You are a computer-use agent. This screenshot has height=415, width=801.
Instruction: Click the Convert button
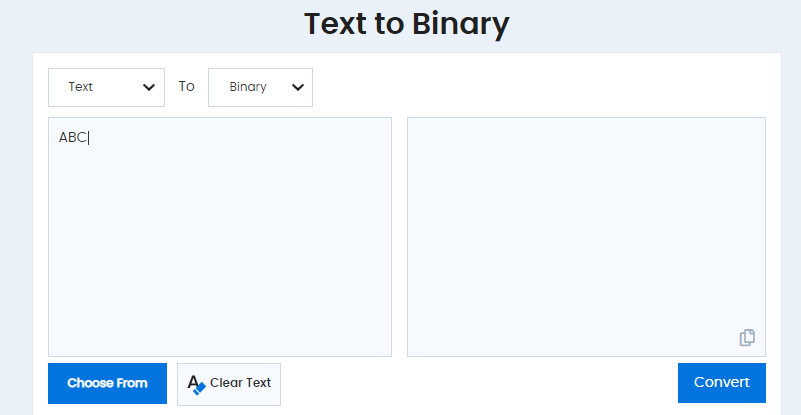pos(722,383)
